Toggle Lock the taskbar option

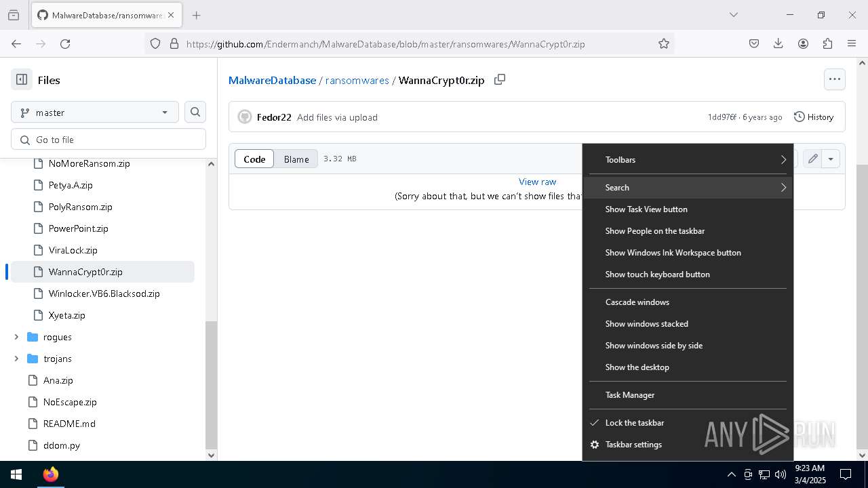[688, 423]
